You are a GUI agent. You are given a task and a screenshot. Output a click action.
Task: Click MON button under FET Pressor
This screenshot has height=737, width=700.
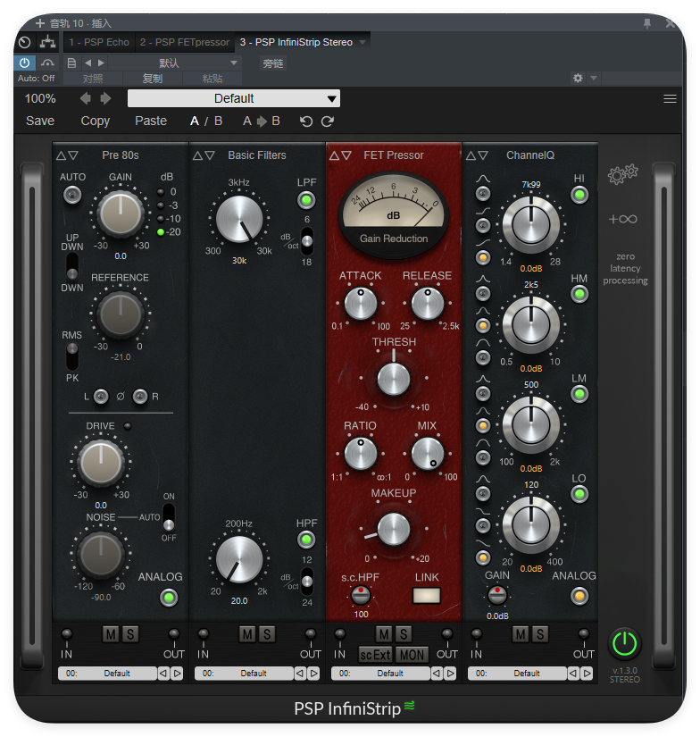pyautogui.click(x=412, y=655)
